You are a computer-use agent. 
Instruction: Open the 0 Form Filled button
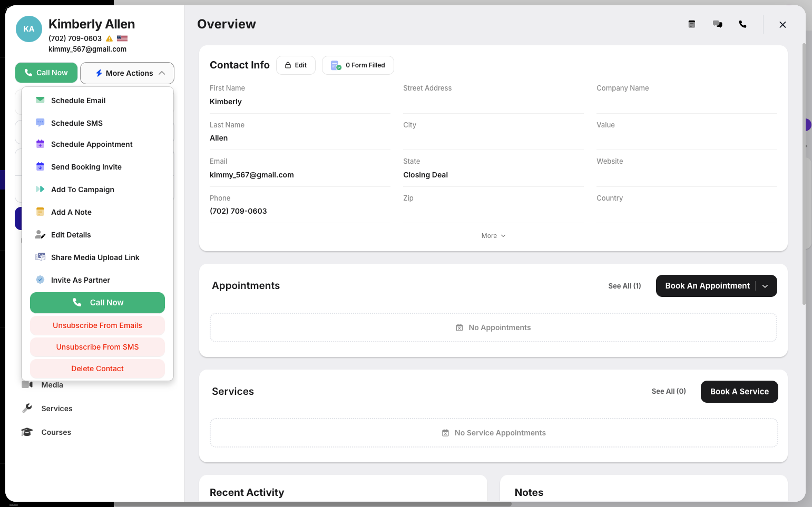click(x=358, y=65)
